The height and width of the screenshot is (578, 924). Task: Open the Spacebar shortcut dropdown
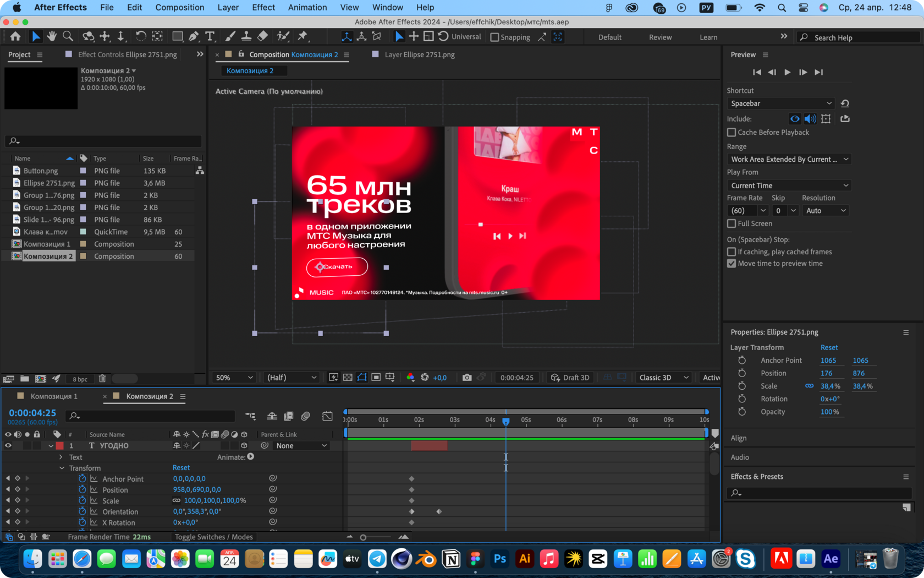[x=780, y=103]
